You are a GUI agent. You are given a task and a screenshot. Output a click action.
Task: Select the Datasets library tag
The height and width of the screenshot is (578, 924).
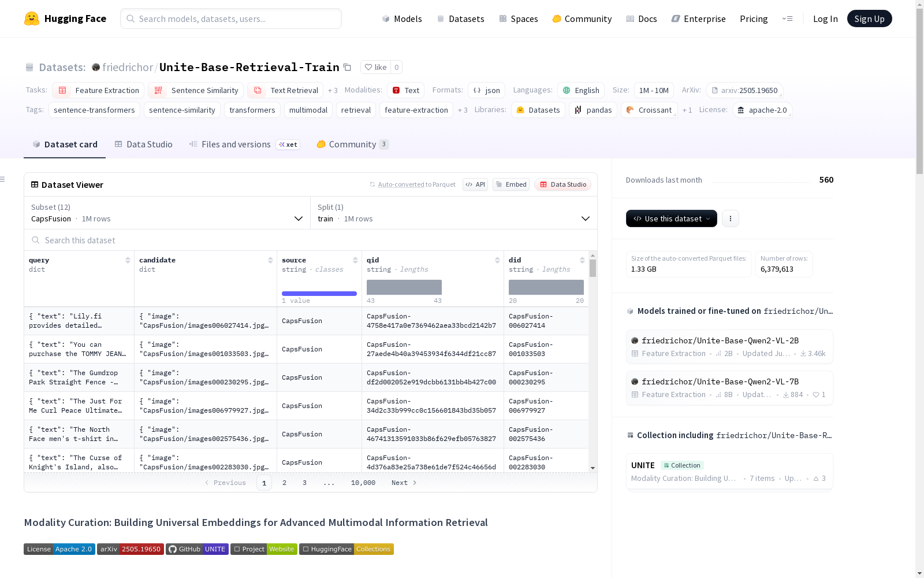538,110
